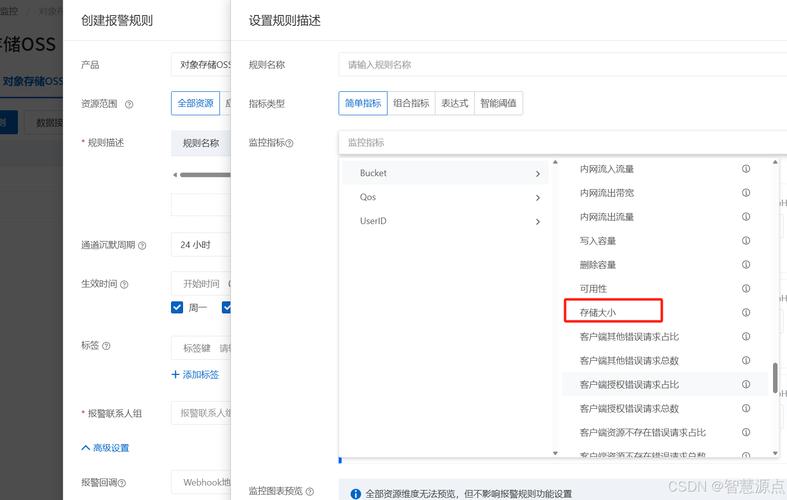The width and height of the screenshot is (787, 500).
Task: Click the 规则名称 input field
Action: point(562,64)
